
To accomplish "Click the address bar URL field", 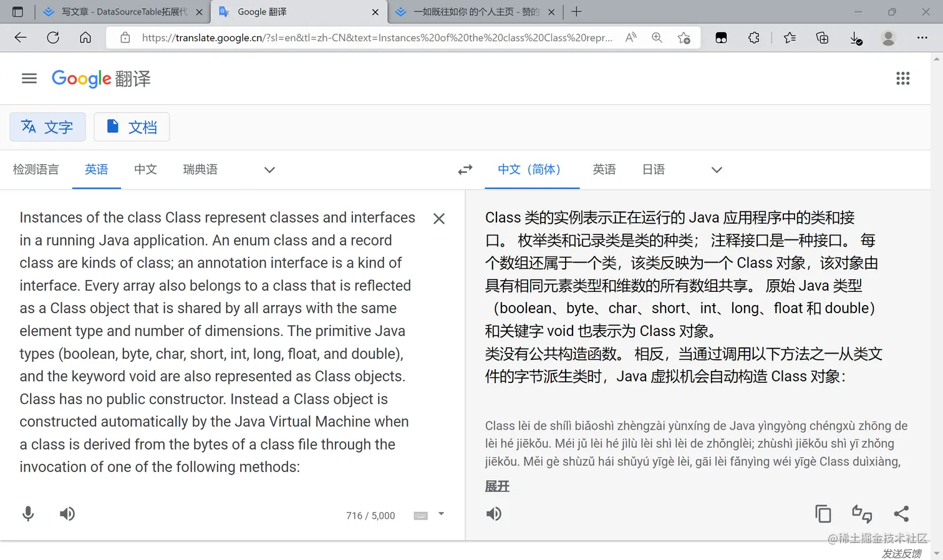I will click(x=377, y=38).
